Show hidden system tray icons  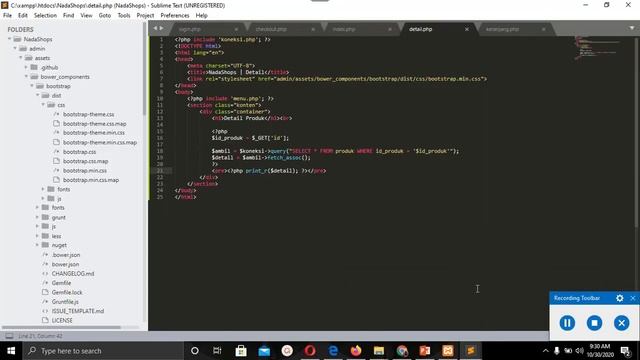(545, 351)
